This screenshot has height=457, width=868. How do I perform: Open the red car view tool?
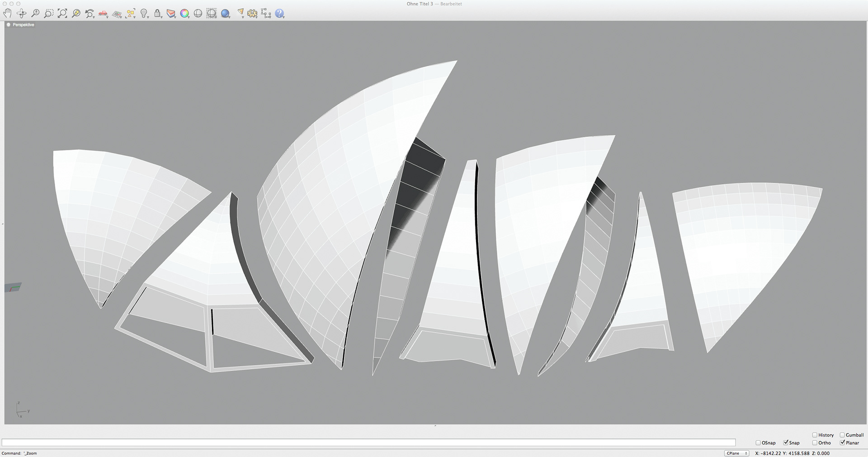[103, 14]
